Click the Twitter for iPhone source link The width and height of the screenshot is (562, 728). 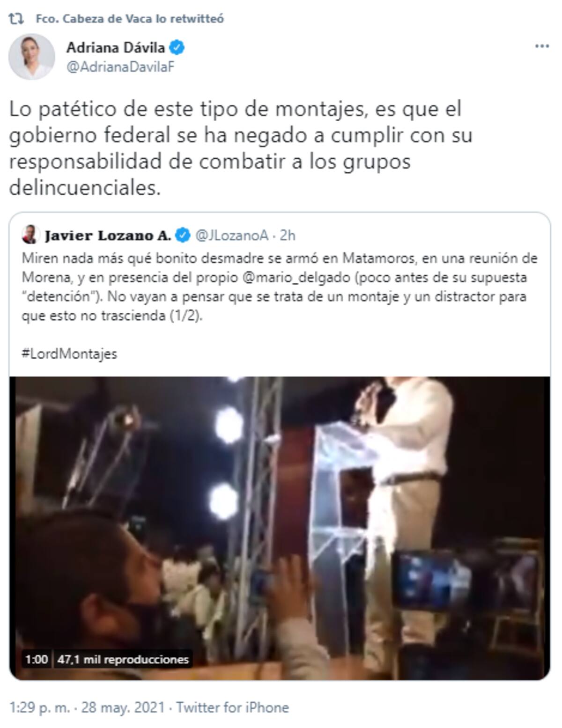click(232, 707)
